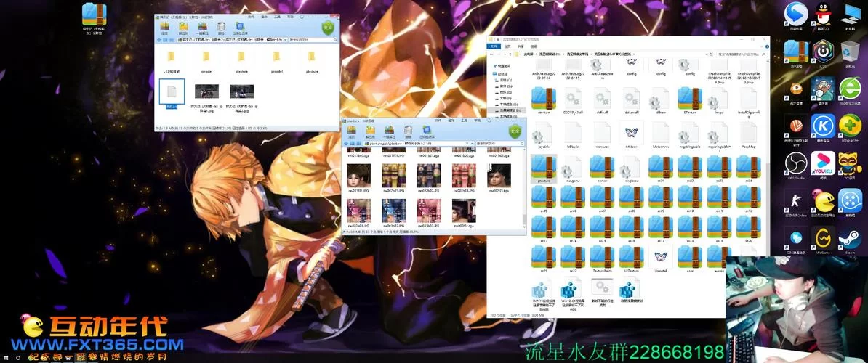The height and width of the screenshot is (363, 868).
Task: Click Add button in top-left 360zip window
Action: tap(164, 28)
